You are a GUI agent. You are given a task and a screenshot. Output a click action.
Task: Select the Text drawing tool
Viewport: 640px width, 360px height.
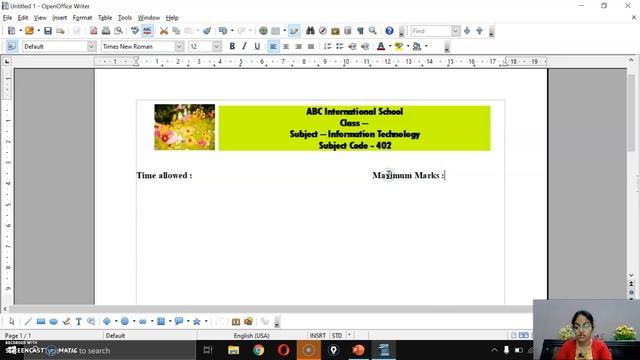(78, 321)
